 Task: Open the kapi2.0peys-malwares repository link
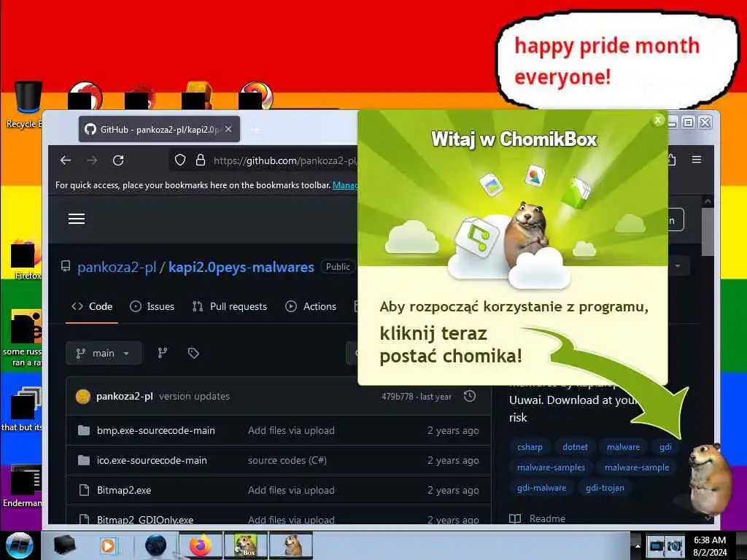241,267
